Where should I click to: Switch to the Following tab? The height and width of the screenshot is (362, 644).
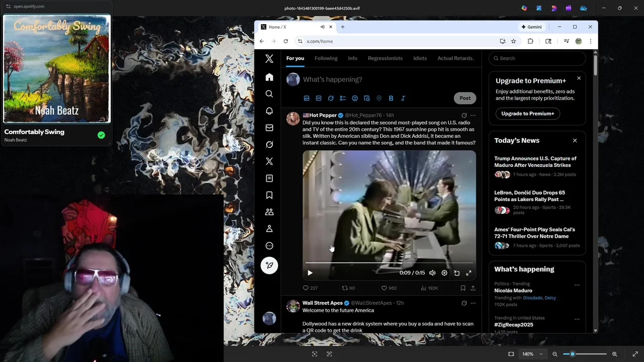pyautogui.click(x=326, y=58)
